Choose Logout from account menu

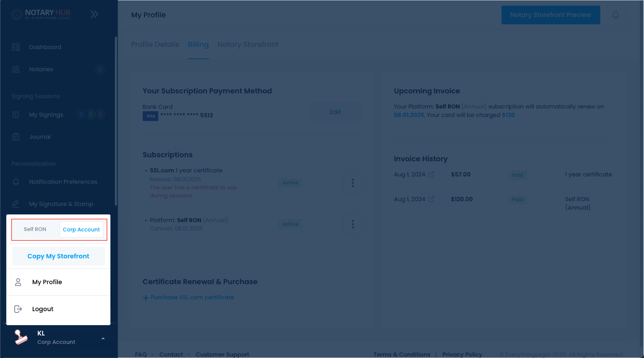click(x=58, y=309)
